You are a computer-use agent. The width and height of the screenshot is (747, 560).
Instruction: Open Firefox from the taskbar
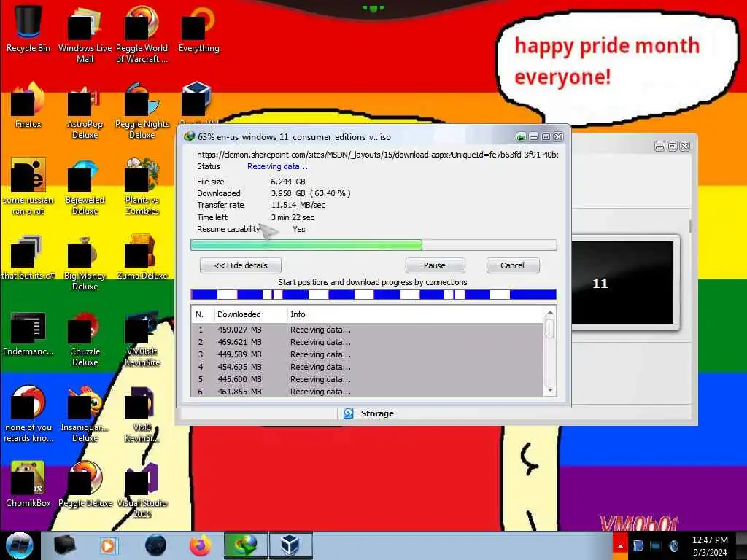pyautogui.click(x=200, y=545)
